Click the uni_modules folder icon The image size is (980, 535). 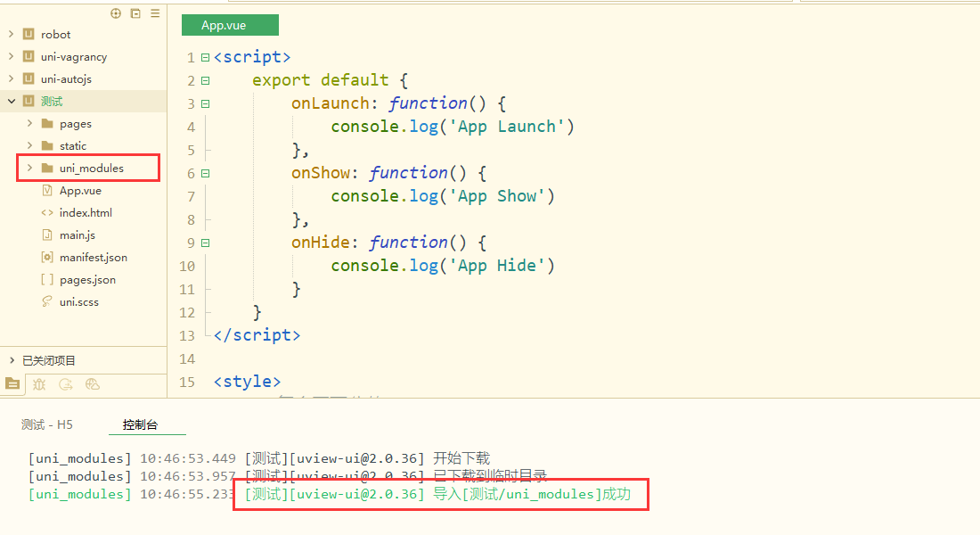[47, 168]
